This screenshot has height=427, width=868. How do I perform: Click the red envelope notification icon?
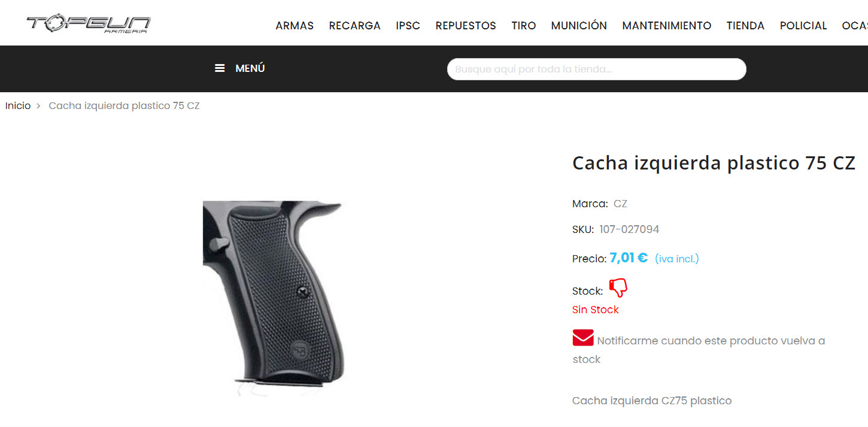pos(582,338)
